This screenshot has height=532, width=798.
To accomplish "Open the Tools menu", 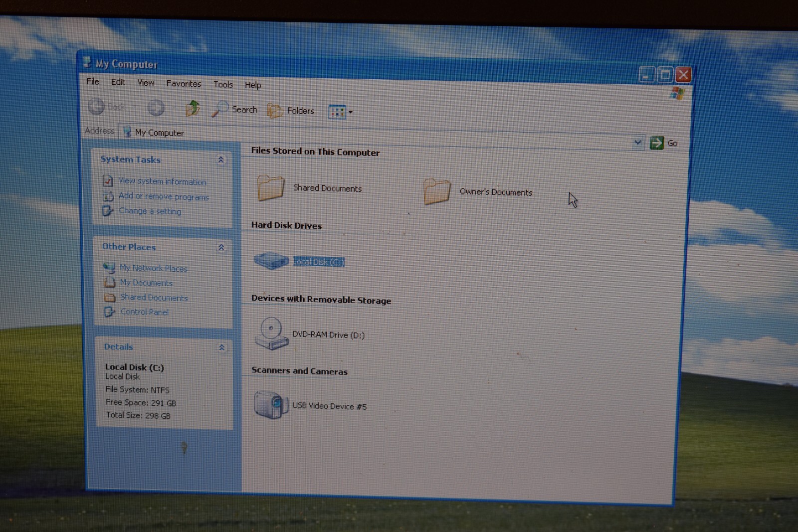I will (x=223, y=84).
